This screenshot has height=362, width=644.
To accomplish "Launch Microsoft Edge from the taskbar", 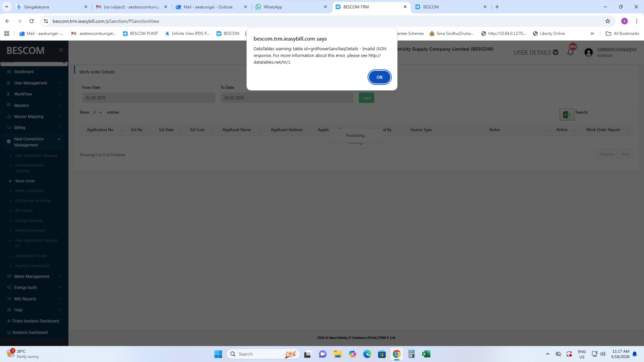I will tap(367, 354).
